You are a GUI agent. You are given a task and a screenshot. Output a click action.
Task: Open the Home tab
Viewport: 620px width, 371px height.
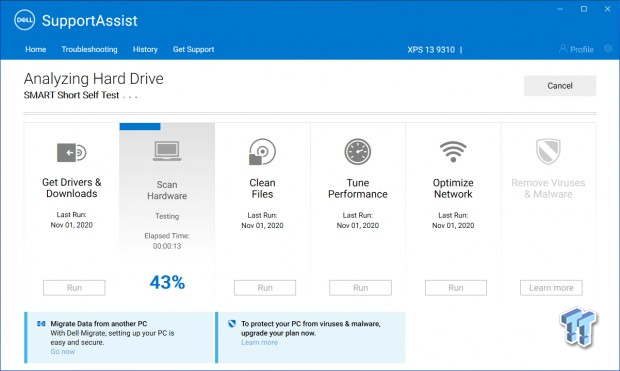[x=36, y=49]
